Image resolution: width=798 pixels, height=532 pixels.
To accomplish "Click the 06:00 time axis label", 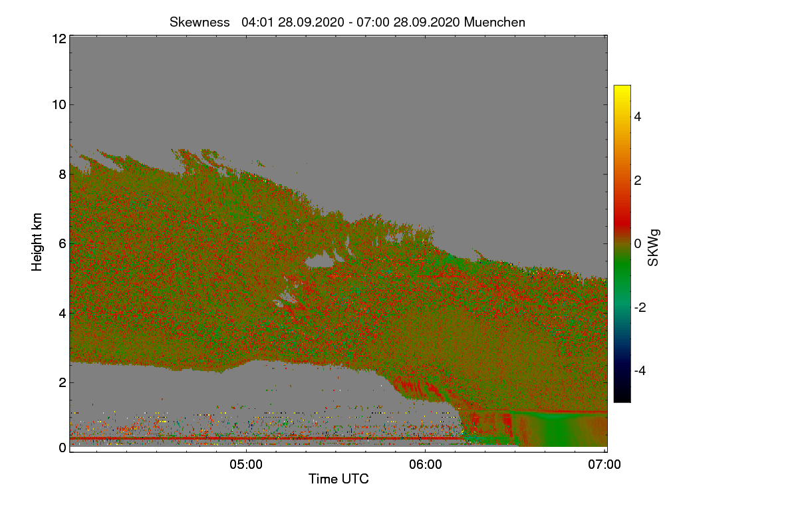I will [x=426, y=465].
